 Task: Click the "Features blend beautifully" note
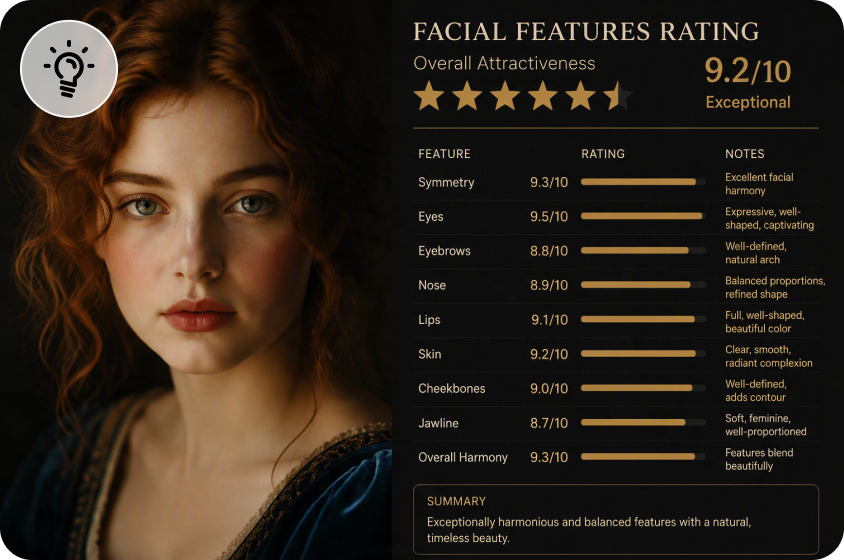(x=759, y=459)
